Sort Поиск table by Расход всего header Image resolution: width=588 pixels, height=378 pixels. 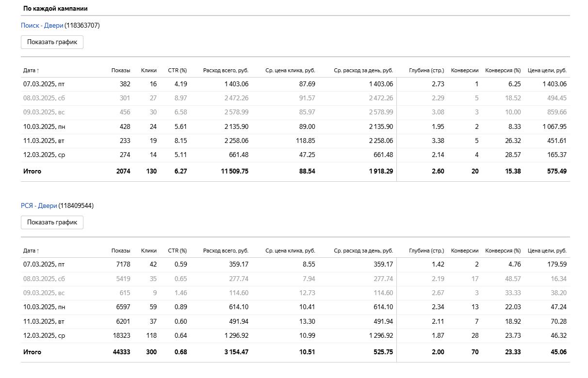pyautogui.click(x=226, y=71)
